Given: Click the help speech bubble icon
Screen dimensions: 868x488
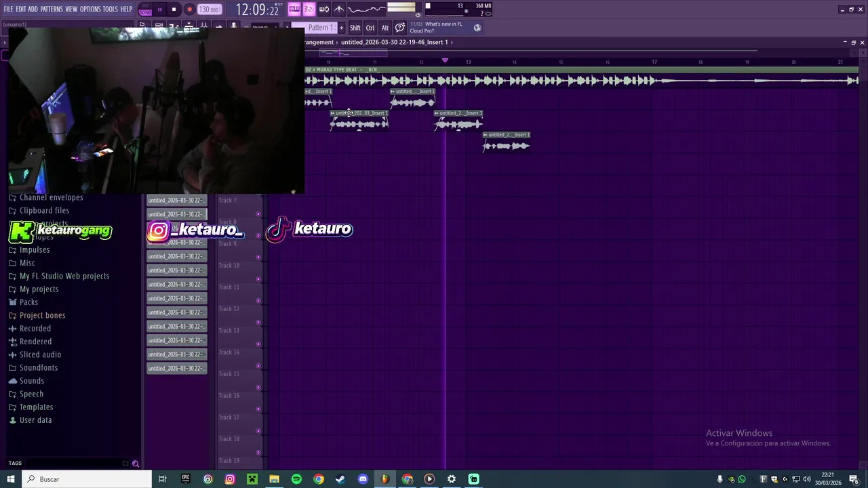Looking at the screenshot, I should click(x=400, y=28).
